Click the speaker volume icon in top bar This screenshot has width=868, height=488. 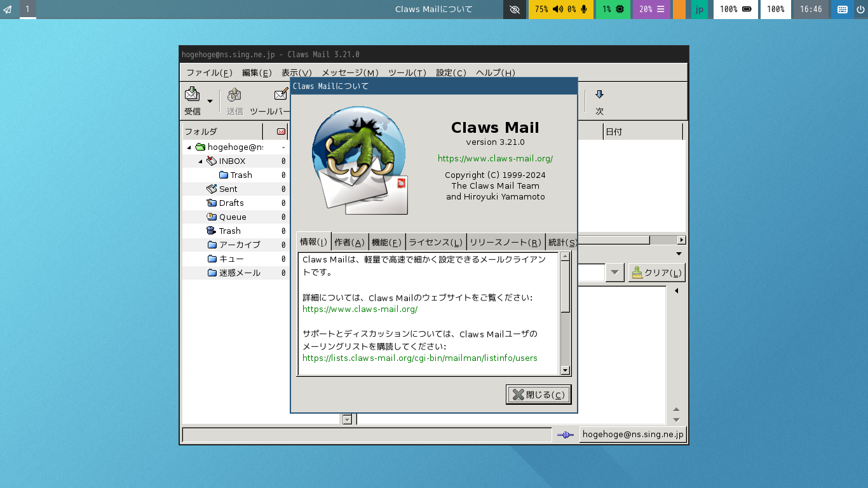click(x=558, y=9)
